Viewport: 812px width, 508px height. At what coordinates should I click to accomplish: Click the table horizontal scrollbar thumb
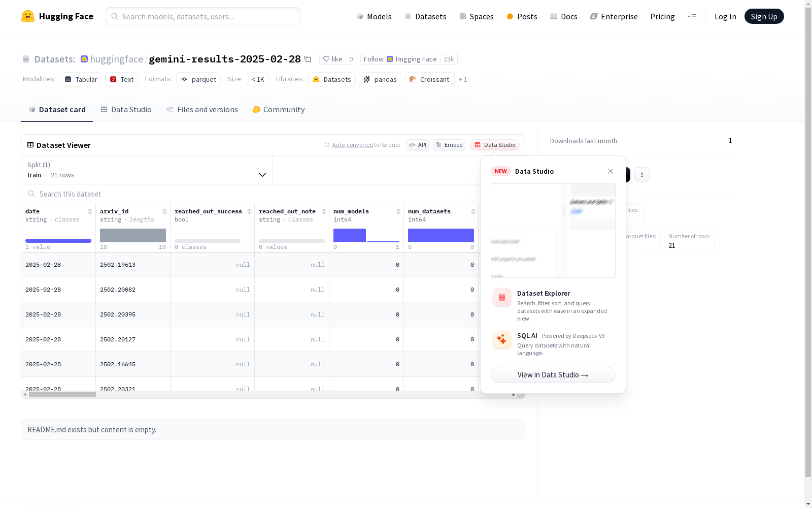coord(62,395)
